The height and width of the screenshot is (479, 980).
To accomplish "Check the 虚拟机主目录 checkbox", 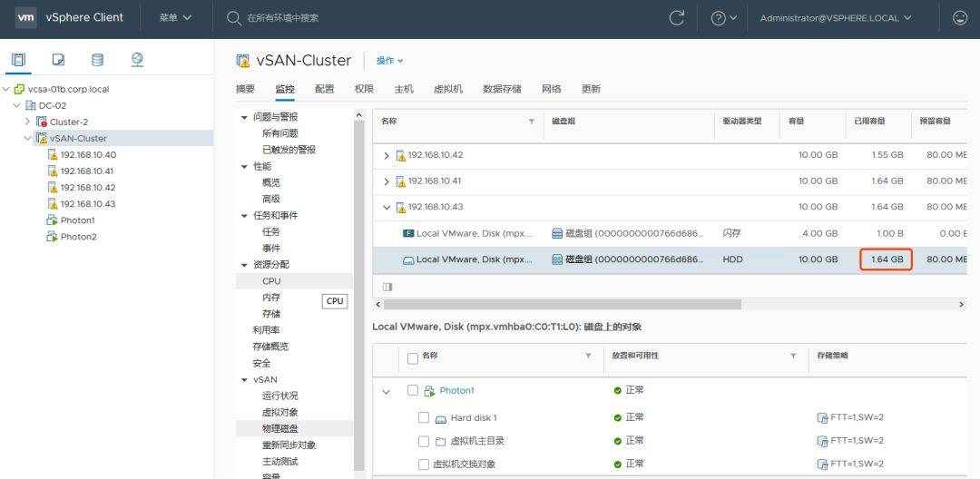I will coord(424,442).
